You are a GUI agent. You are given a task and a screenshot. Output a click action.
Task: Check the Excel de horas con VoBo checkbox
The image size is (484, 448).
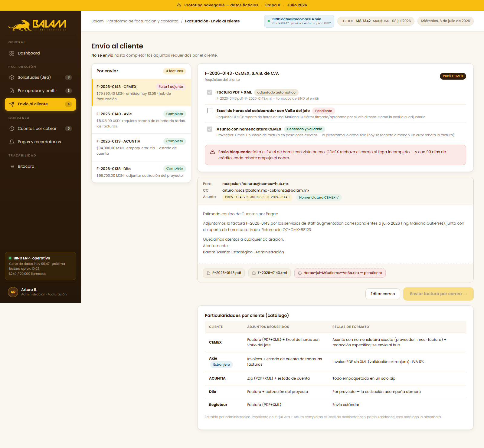click(x=210, y=111)
